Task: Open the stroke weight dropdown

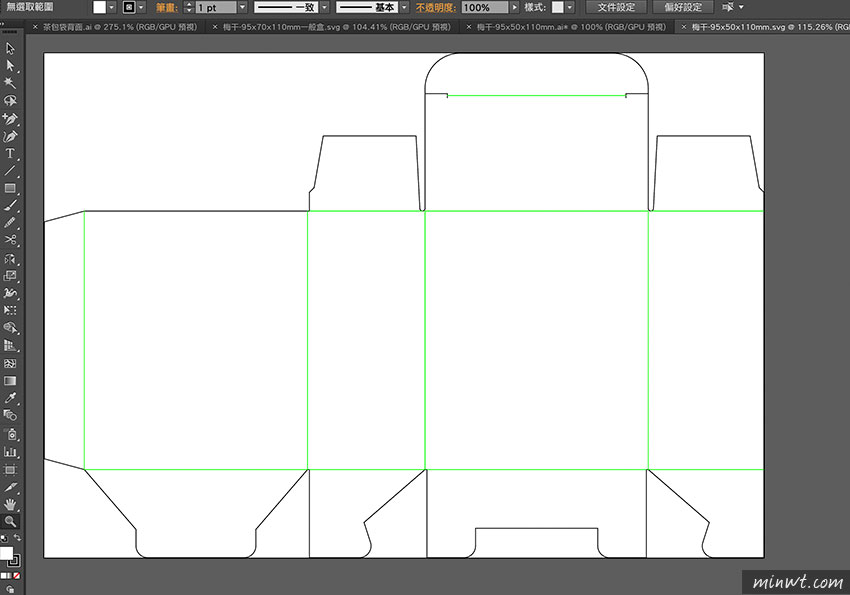Action: tap(242, 8)
